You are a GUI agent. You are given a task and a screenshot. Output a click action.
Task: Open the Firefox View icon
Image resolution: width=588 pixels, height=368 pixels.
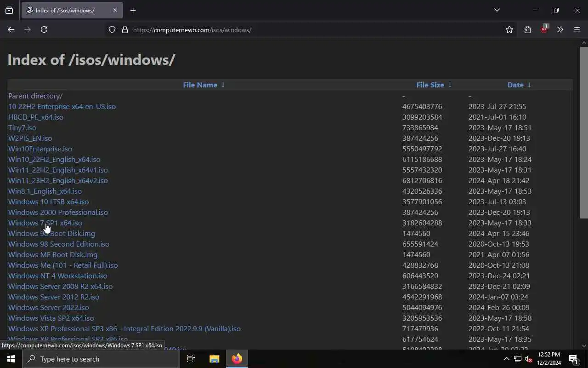9,10
